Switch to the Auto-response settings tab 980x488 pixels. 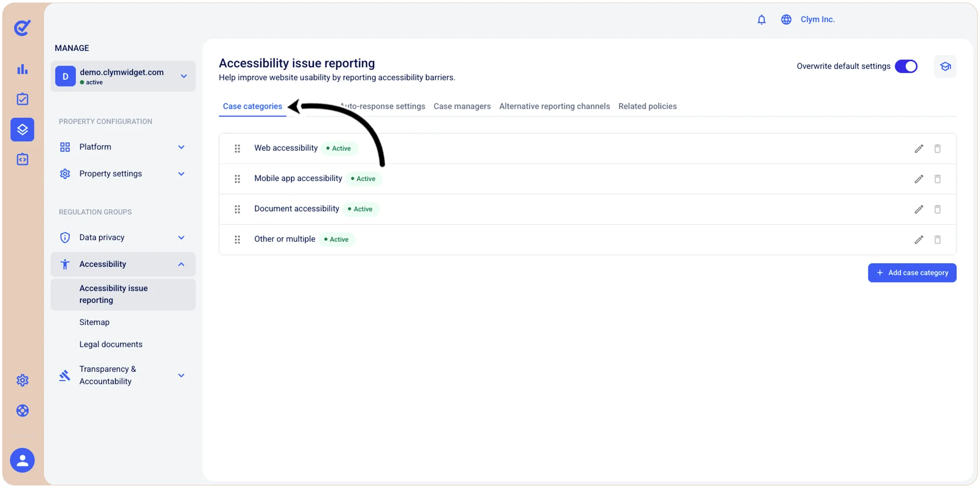pos(383,106)
